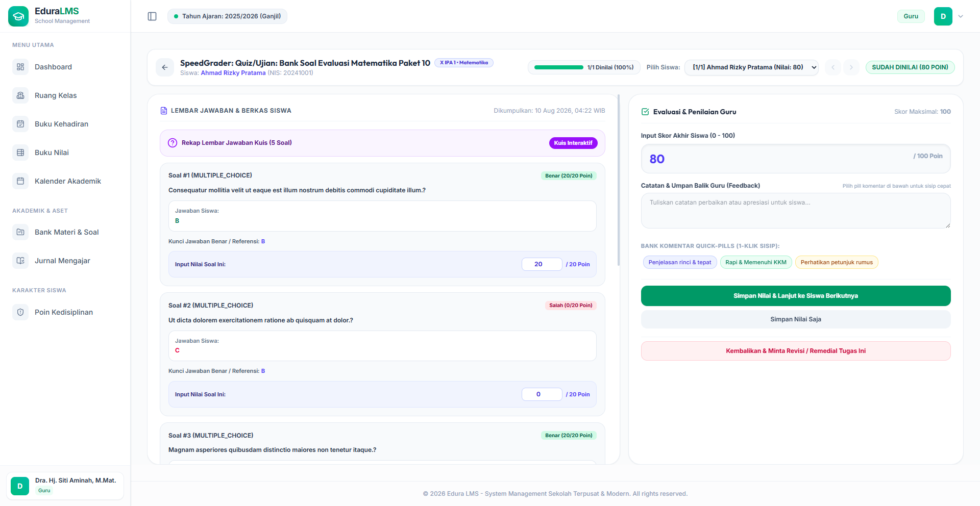Go to previous student arrow
Image resolution: width=980 pixels, height=506 pixels.
coord(833,67)
